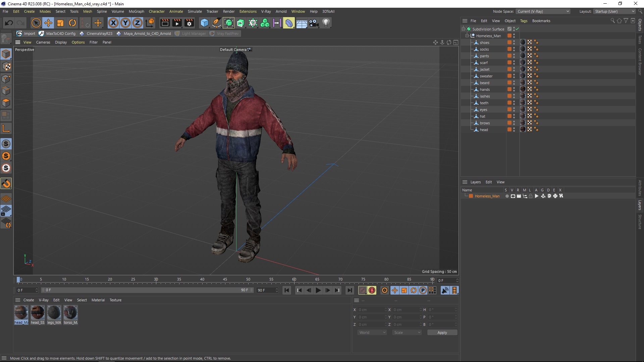
Task: Add a Cube primitive object
Action: 204,23
